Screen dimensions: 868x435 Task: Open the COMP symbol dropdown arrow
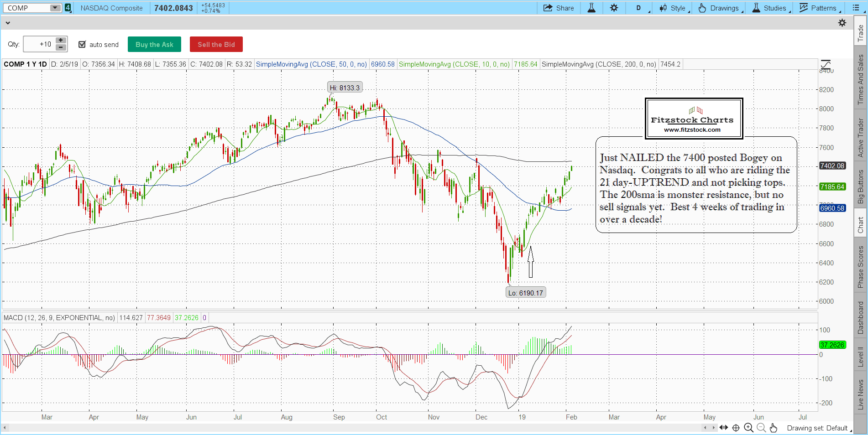click(x=55, y=8)
